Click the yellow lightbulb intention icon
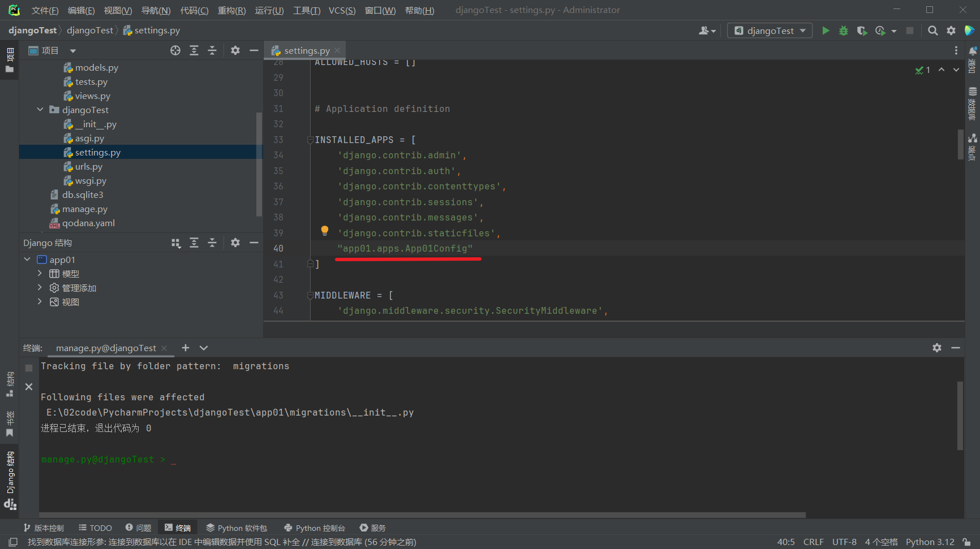This screenshot has width=980, height=549. [x=325, y=231]
